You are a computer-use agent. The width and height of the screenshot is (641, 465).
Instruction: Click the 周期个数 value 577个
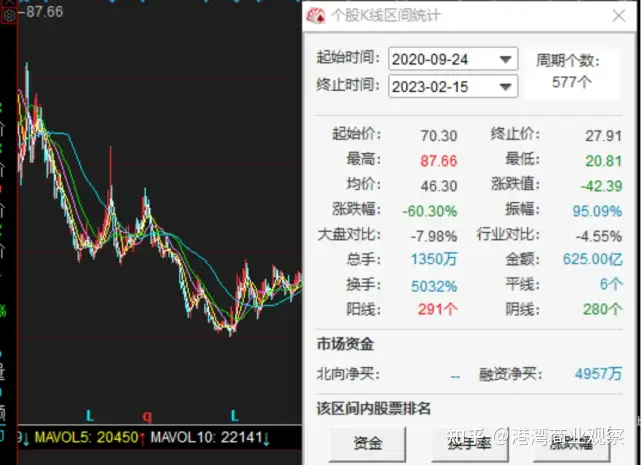(572, 82)
